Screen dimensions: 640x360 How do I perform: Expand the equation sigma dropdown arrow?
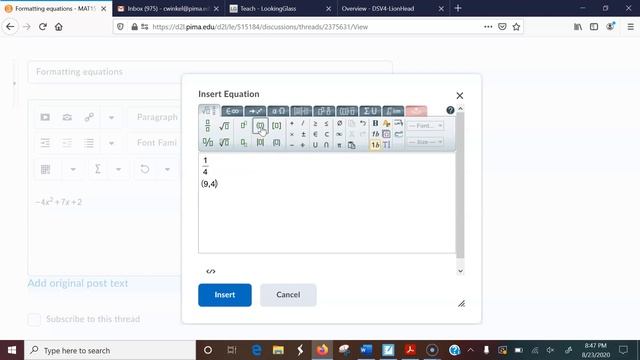(x=118, y=169)
